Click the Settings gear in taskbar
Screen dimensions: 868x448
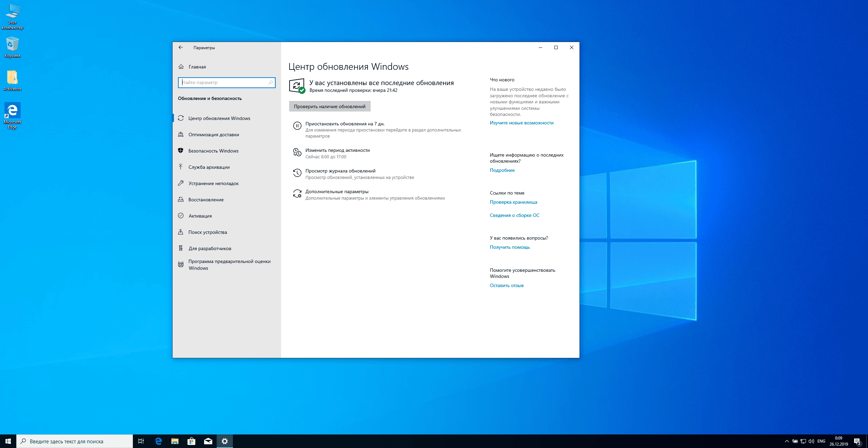(225, 441)
